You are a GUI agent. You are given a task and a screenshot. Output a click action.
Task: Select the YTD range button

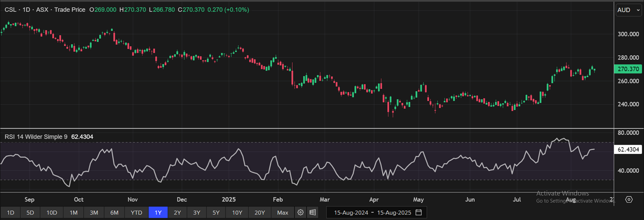136,212
